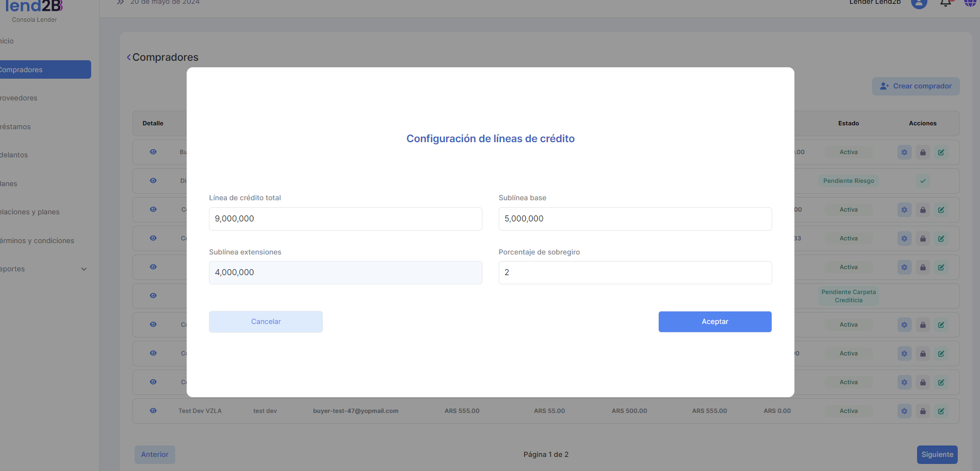Open the notifications bell in the header
The height and width of the screenshot is (471, 980).
945,3
